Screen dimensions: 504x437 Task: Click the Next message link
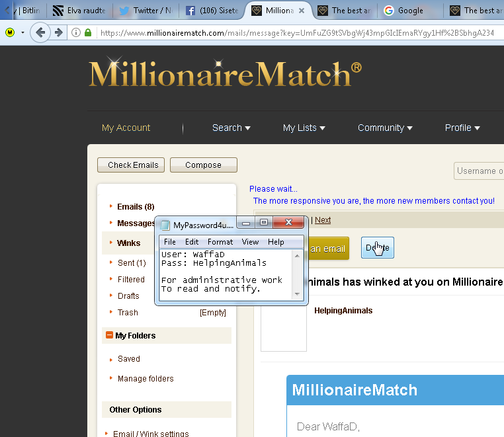[323, 220]
